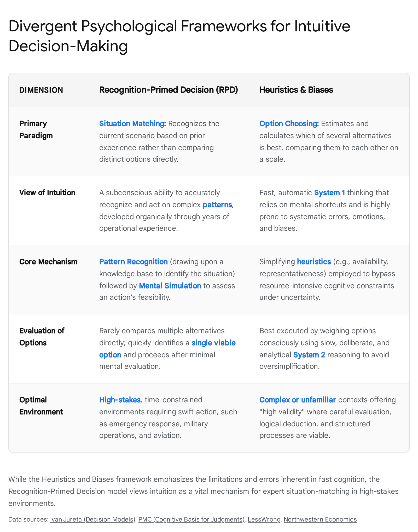Viewport: 418px width, 532px height.
Task: Click the blue "Mental Simulation" term
Action: (170, 286)
